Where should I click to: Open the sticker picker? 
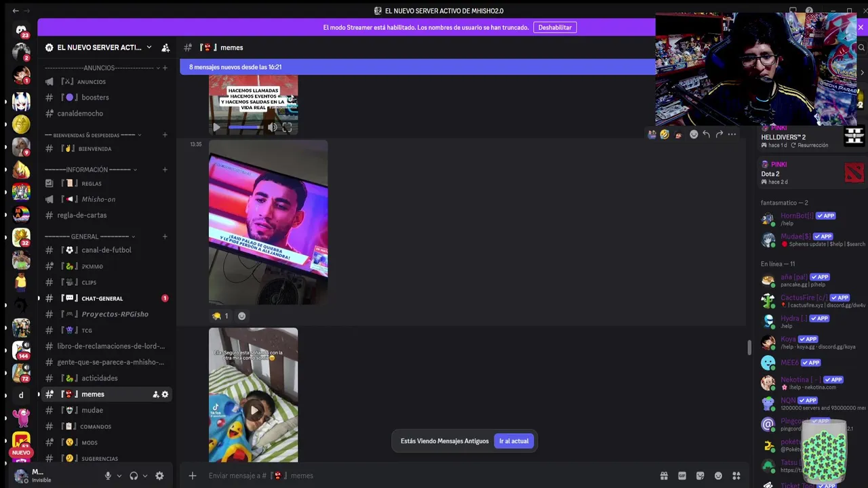[701, 476]
